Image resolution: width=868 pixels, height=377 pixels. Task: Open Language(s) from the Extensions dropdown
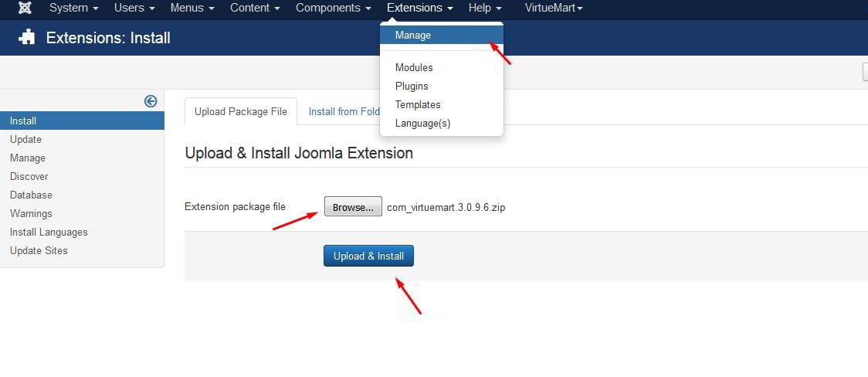(422, 124)
